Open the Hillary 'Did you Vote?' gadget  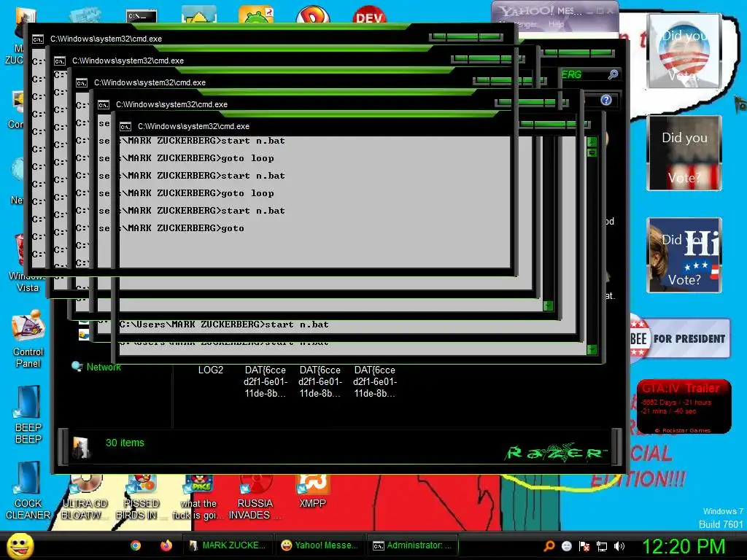pos(684,255)
